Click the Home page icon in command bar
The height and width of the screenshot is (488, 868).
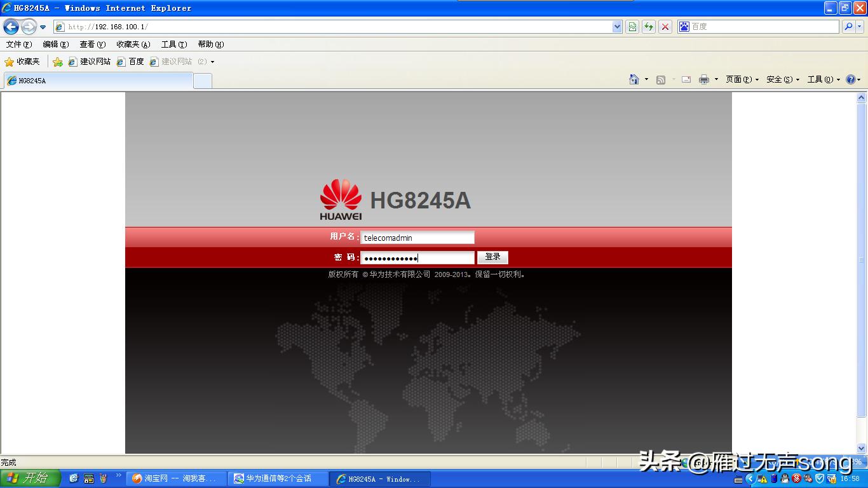pos(634,79)
